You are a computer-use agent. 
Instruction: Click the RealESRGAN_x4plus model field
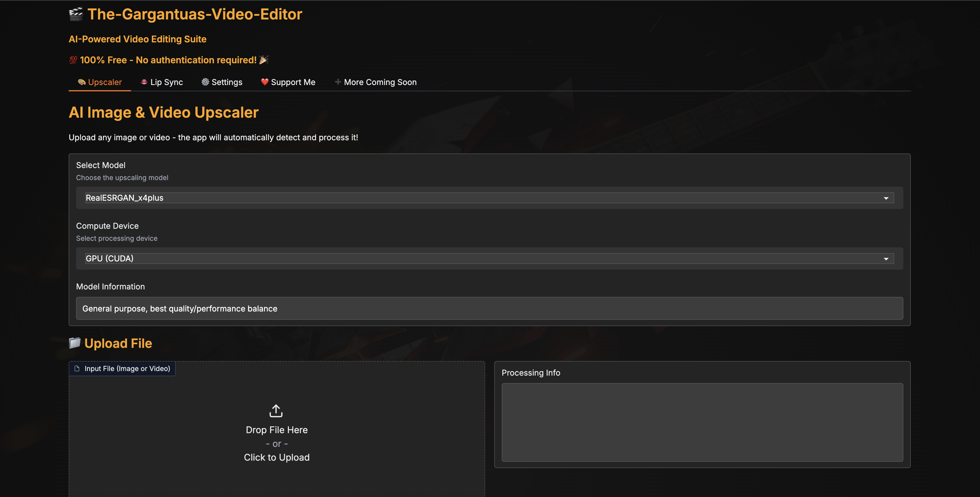(489, 198)
